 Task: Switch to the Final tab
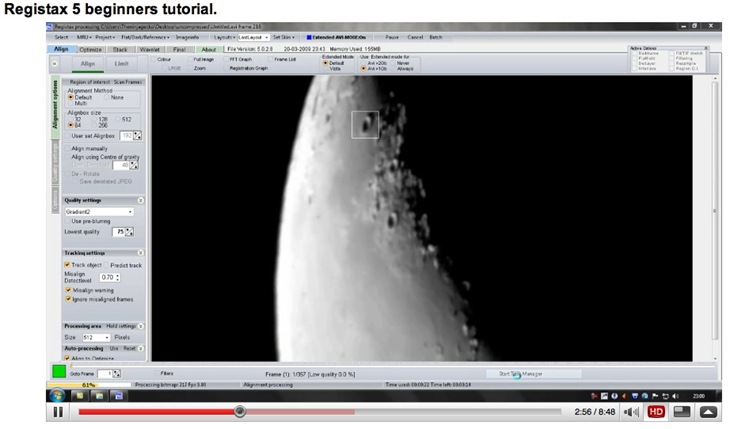(179, 49)
